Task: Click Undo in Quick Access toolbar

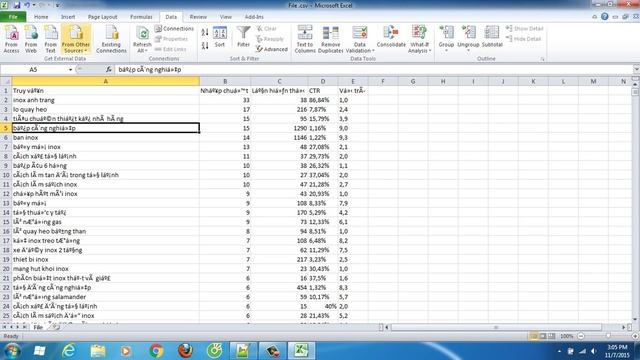Action: 27,5
